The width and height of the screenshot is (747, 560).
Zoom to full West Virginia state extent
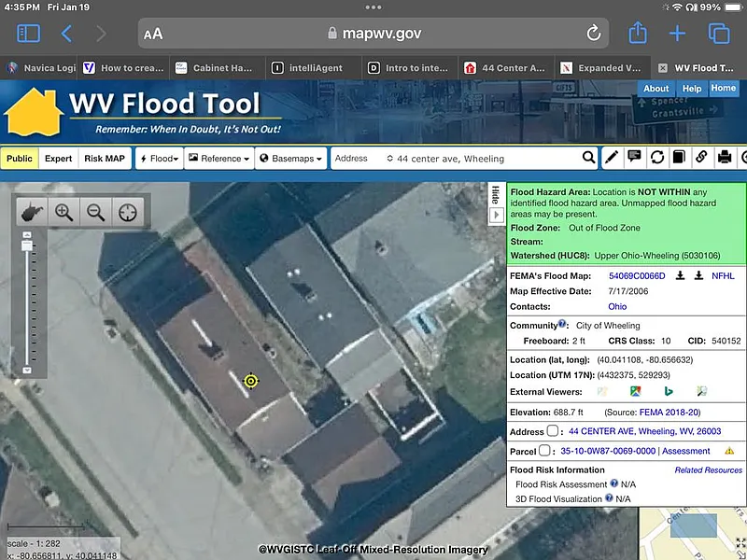33,213
